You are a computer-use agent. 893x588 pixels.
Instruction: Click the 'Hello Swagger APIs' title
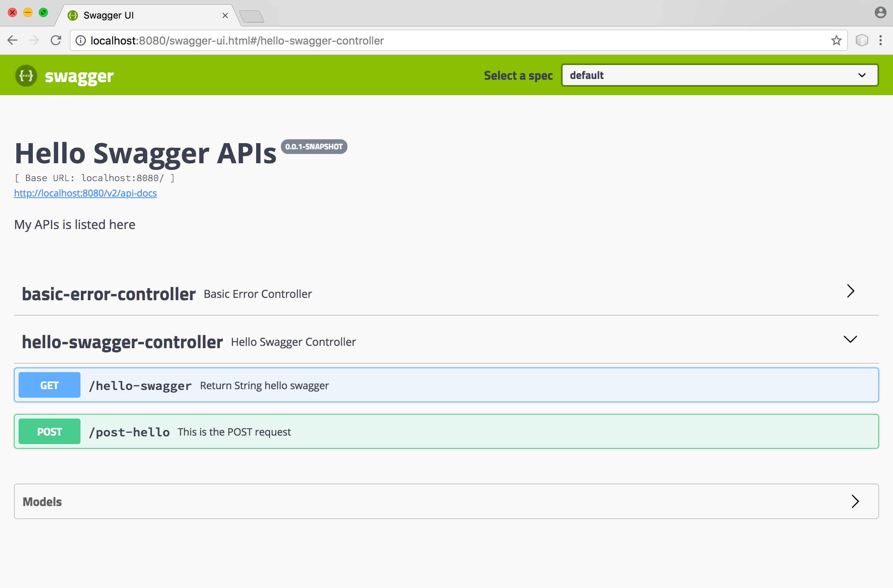pos(145,154)
